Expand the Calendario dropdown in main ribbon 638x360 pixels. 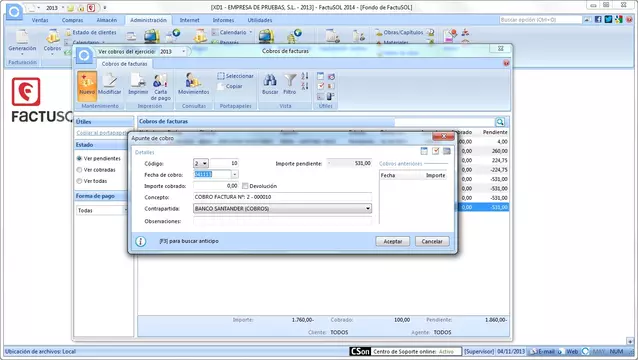coord(251,32)
